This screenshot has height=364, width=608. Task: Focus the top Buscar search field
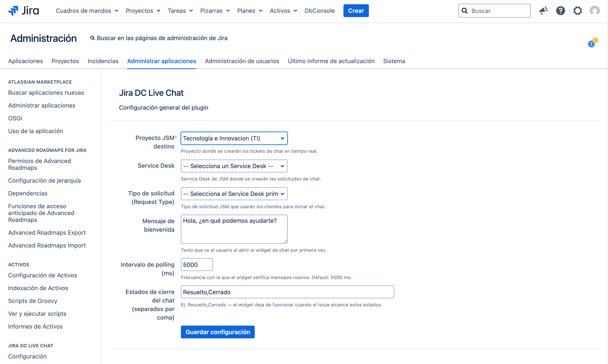tap(494, 10)
